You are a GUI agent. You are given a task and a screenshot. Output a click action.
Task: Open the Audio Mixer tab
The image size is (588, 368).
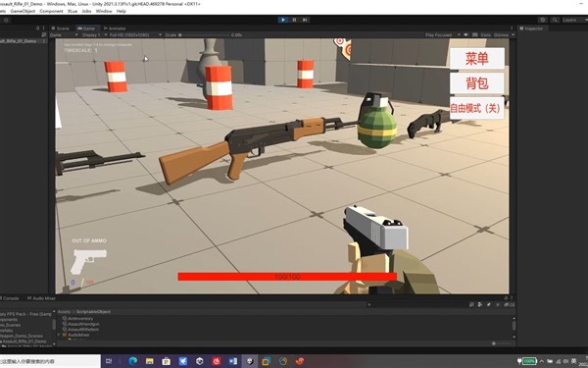click(x=41, y=298)
